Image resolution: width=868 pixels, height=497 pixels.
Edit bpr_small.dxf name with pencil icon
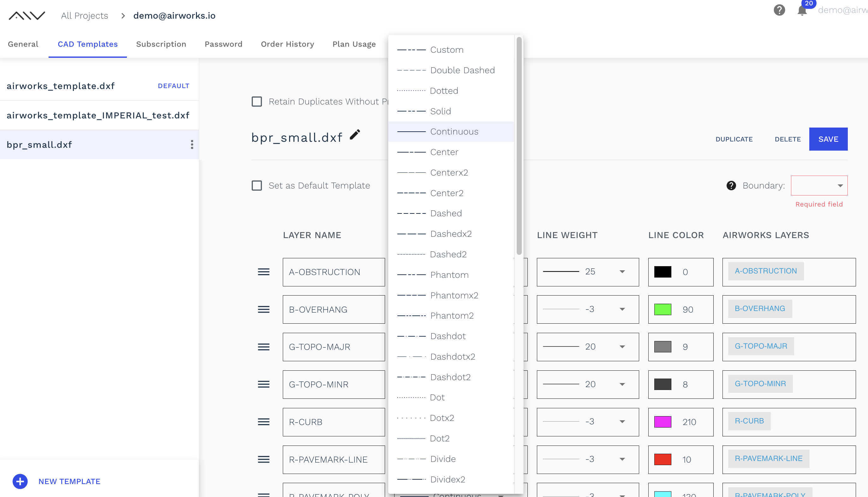point(355,135)
